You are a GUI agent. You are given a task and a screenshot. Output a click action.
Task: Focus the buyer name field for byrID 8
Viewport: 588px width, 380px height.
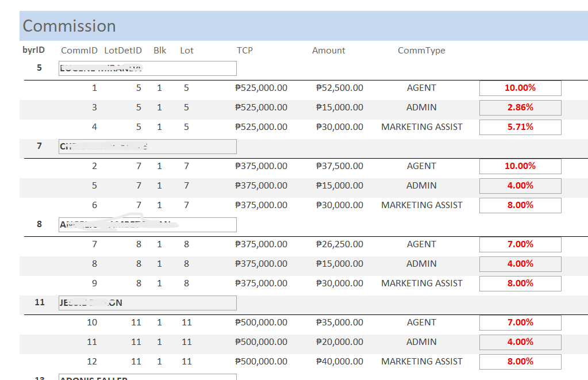coord(148,225)
